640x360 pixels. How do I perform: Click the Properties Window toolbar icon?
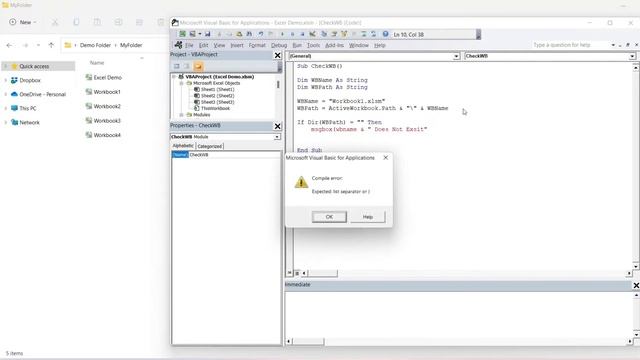[x=334, y=34]
